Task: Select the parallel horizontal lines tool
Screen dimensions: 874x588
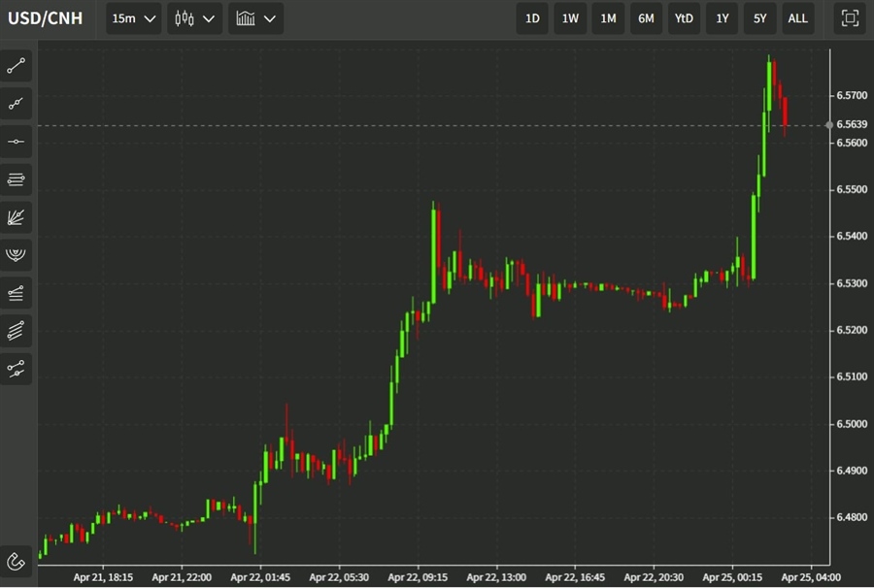Action: pyautogui.click(x=17, y=180)
